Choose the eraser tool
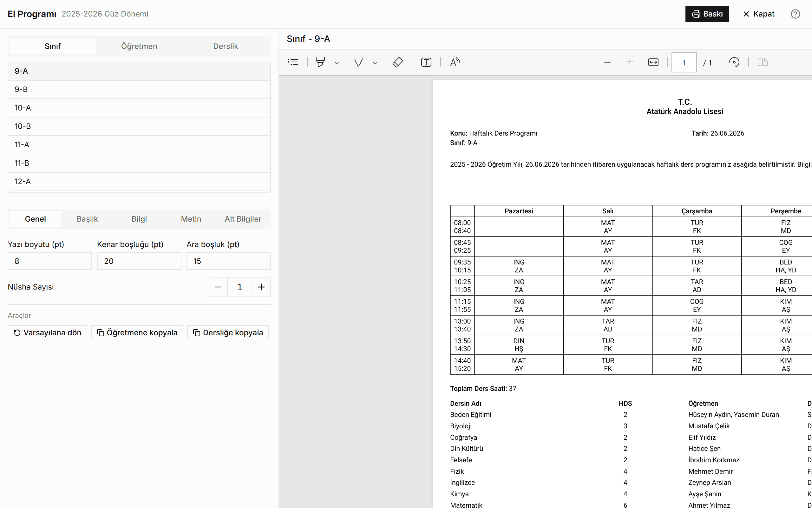812x508 pixels. [x=398, y=62]
